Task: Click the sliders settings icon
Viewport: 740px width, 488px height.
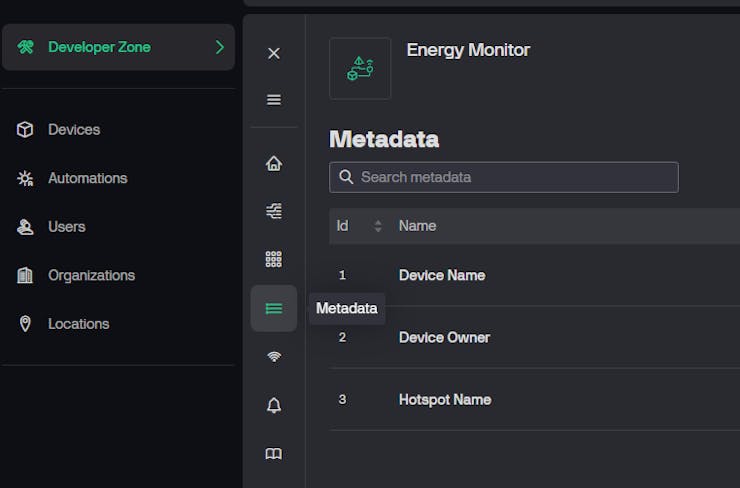Action: pos(273,211)
